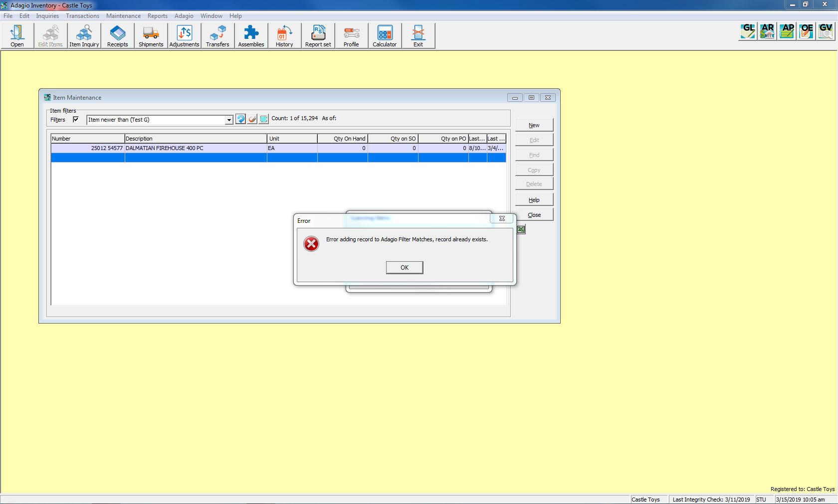Screen dimensions: 838x504
Task: Launch the Adjustments tool
Action: (x=184, y=36)
